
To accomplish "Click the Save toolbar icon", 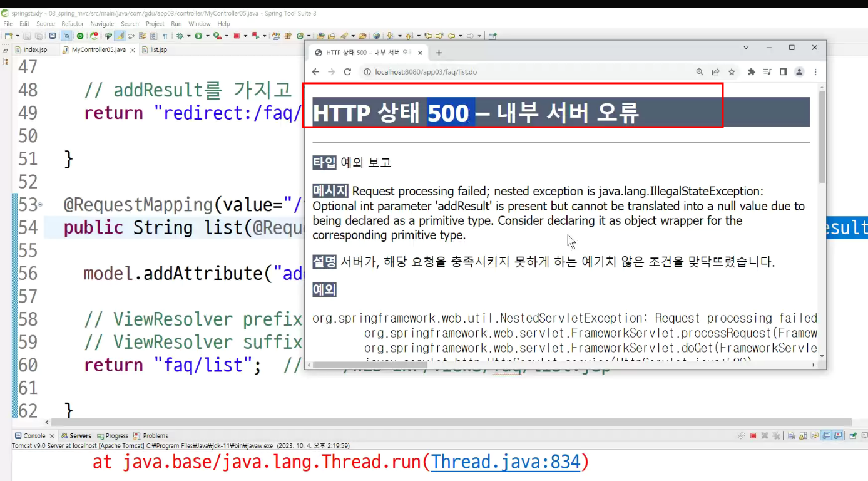I will pyautogui.click(x=26, y=36).
